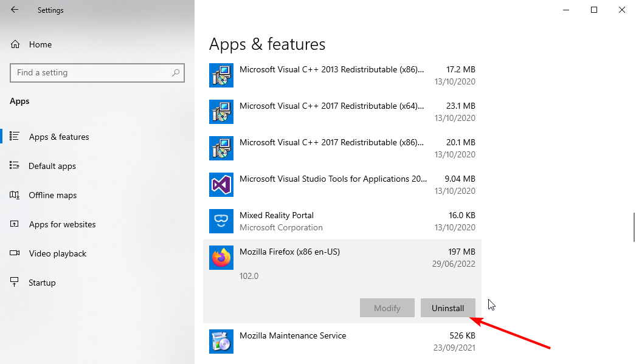Viewport: 636px width, 364px height.
Task: Click the 23.1 MB size value
Action: pyautogui.click(x=461, y=106)
